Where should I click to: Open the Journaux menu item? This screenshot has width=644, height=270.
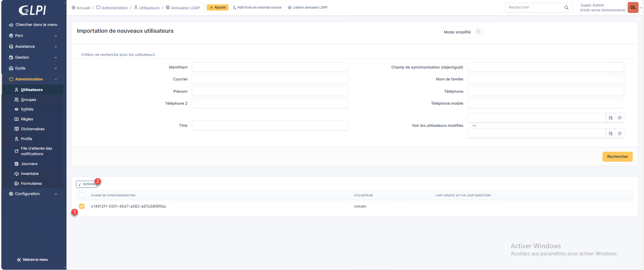click(x=29, y=164)
